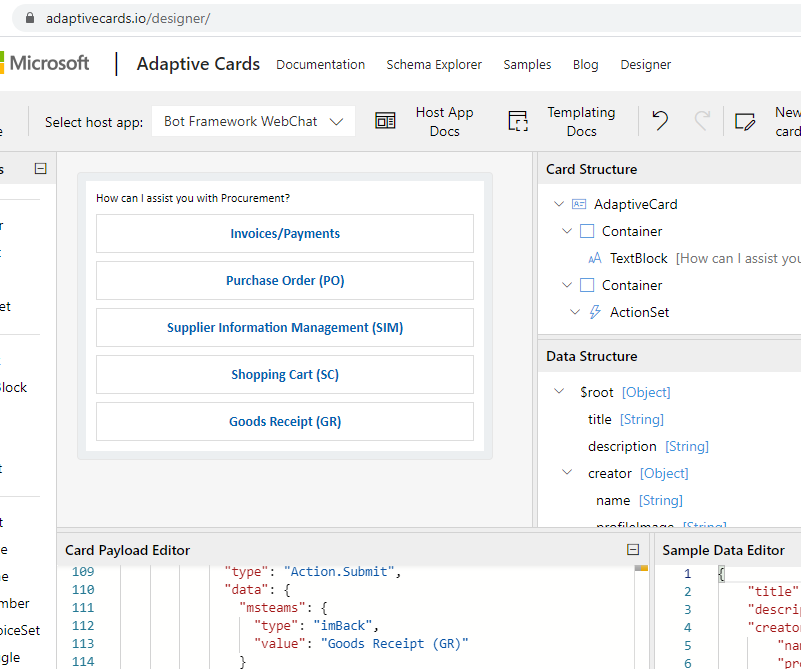Click "title" key in Sample Data Editor
Screen dimensions: 801x669
coord(773,591)
